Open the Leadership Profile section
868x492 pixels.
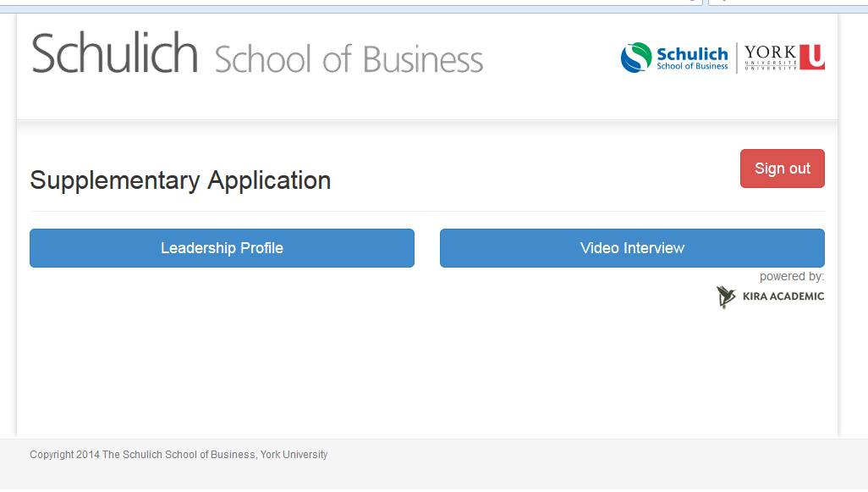coord(222,248)
